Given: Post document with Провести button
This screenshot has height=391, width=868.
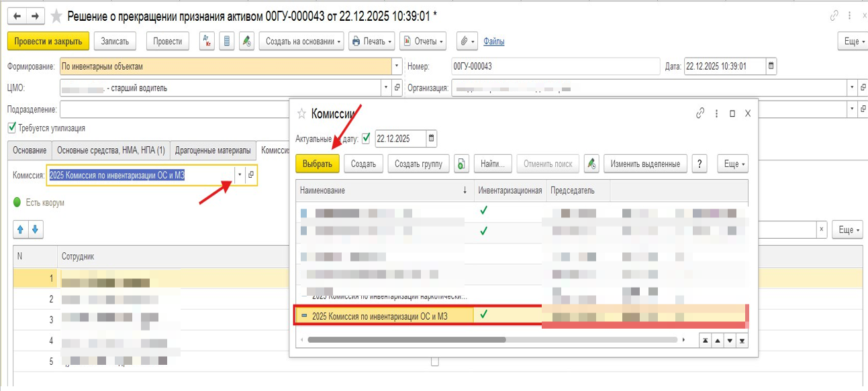Looking at the screenshot, I should 167,42.
